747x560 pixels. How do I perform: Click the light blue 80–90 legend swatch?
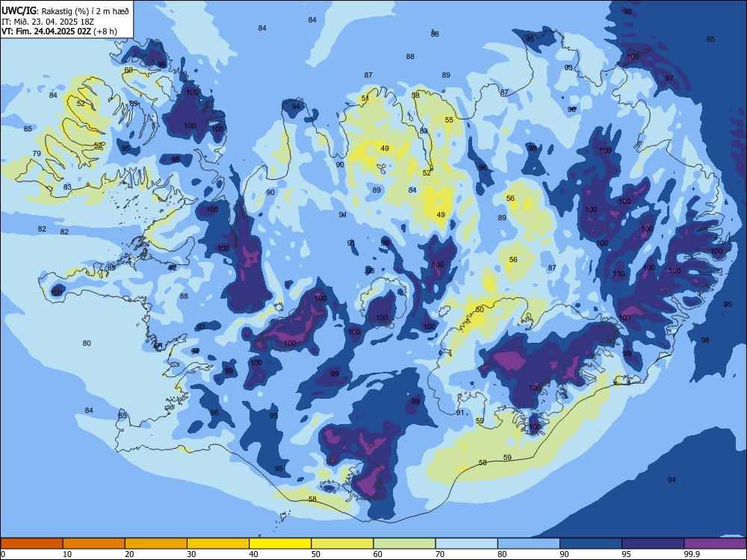529,544
